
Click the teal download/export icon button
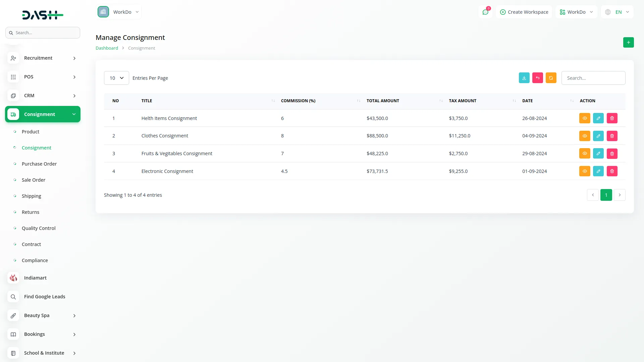[x=524, y=78]
